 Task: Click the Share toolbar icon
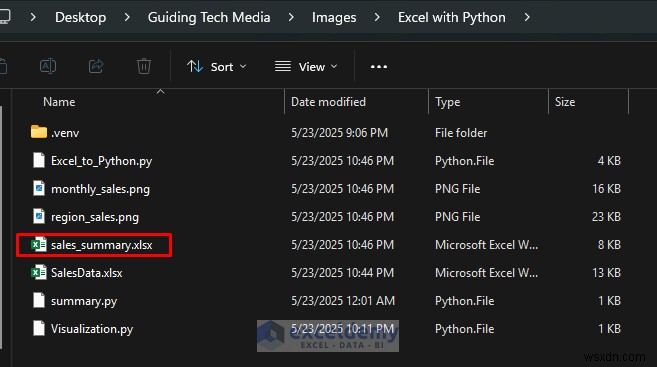point(96,66)
